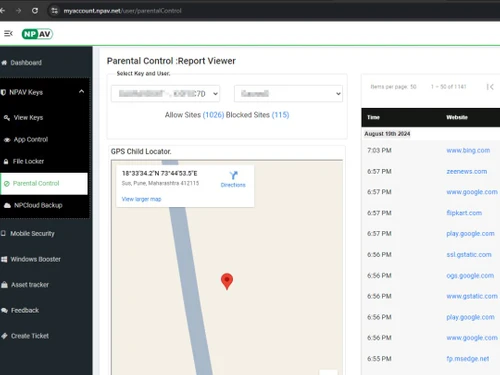Open Create Ticket in sidebar
Screen dimensions: 500x375
(x=30, y=336)
